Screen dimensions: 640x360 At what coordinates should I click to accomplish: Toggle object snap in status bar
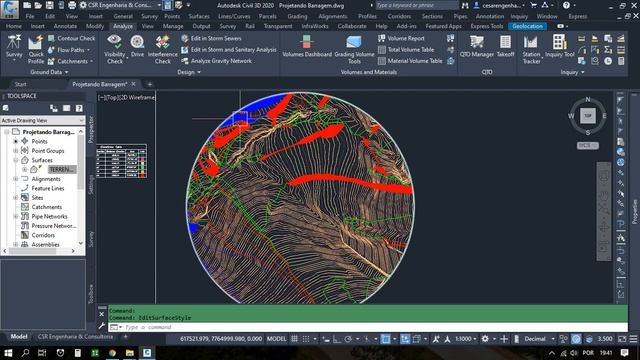[x=385, y=339]
